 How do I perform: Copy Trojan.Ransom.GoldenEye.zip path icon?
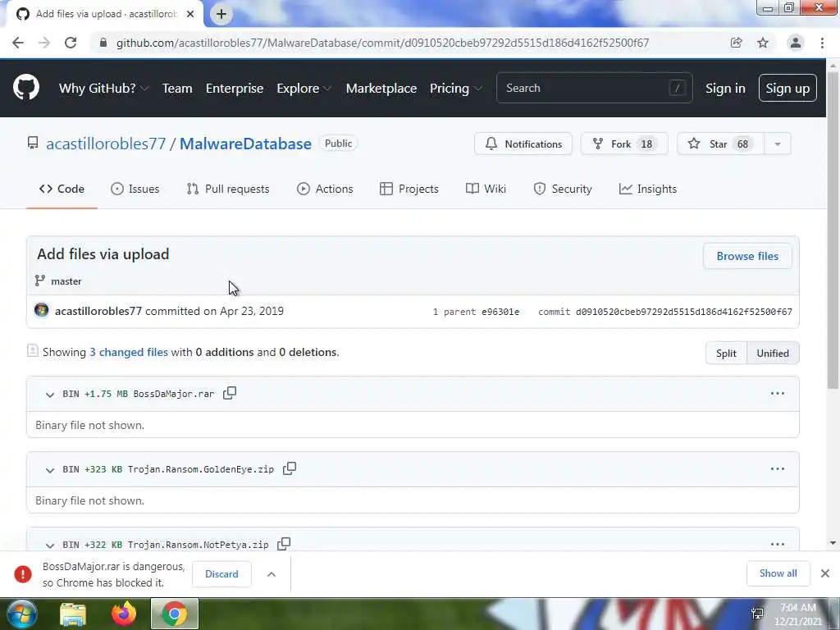tap(290, 468)
